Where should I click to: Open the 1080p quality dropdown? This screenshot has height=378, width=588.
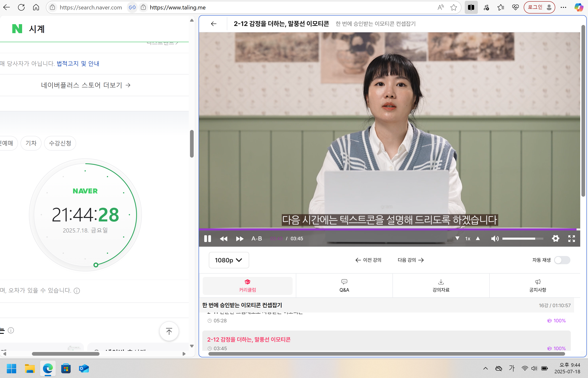tap(228, 260)
